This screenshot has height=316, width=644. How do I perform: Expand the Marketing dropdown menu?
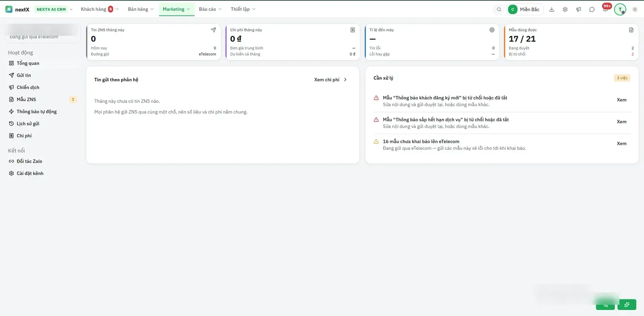click(x=176, y=9)
